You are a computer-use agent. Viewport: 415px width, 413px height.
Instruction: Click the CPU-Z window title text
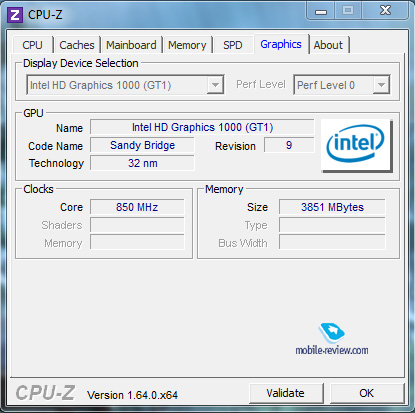pyautogui.click(x=45, y=15)
